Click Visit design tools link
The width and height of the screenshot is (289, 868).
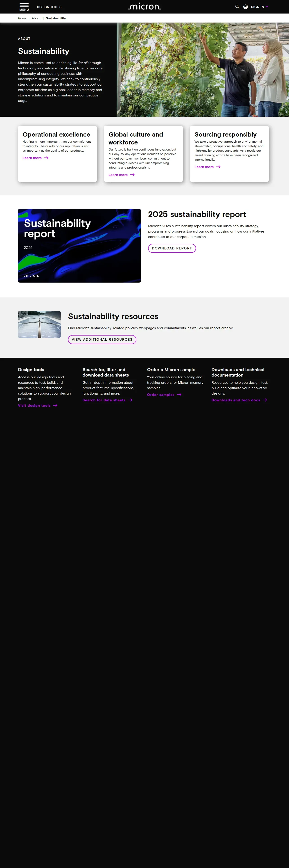click(38, 405)
